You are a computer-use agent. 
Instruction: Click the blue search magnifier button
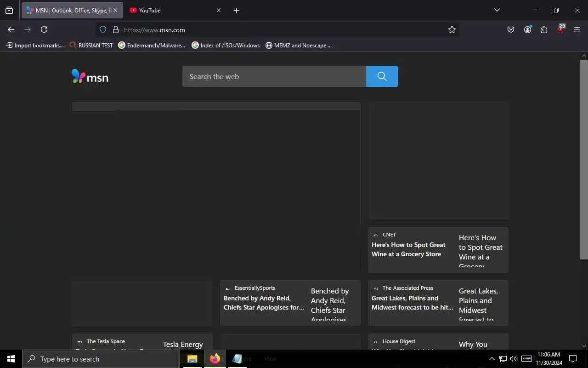[382, 76]
